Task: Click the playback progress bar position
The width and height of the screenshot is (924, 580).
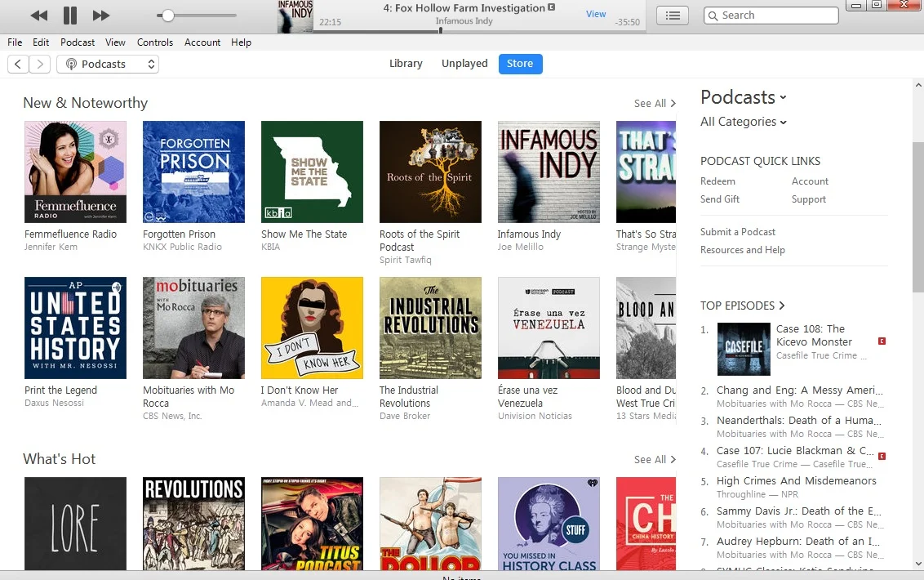Action: (440, 31)
